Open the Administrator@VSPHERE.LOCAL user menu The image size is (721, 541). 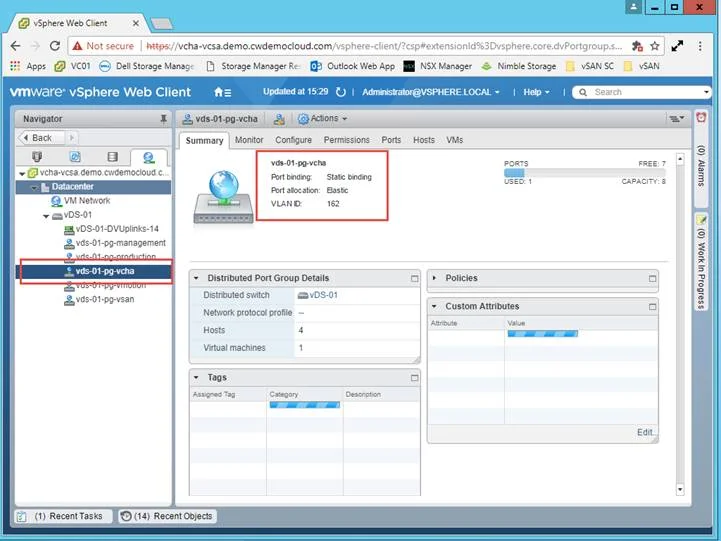coord(431,92)
